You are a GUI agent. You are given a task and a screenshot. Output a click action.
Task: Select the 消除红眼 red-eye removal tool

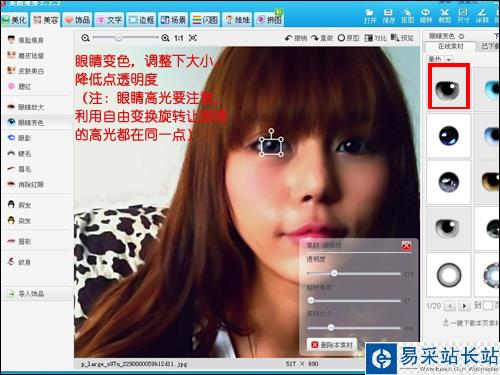tap(26, 184)
